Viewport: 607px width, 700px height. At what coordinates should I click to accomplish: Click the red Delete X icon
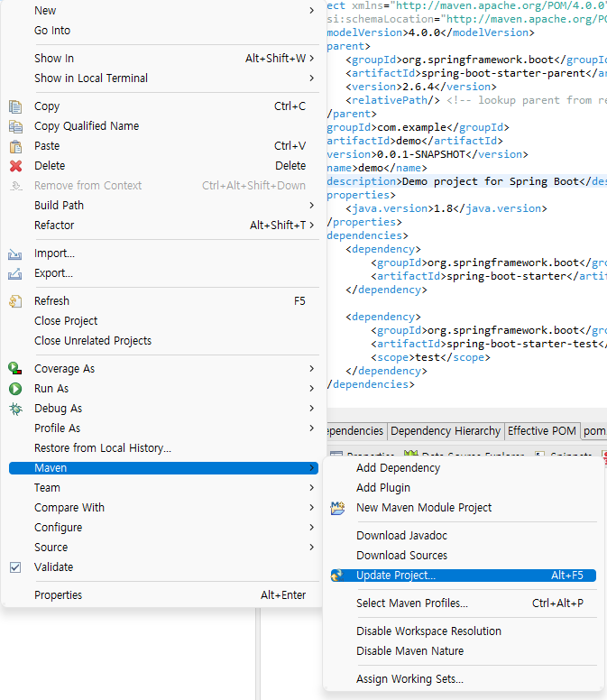(15, 166)
